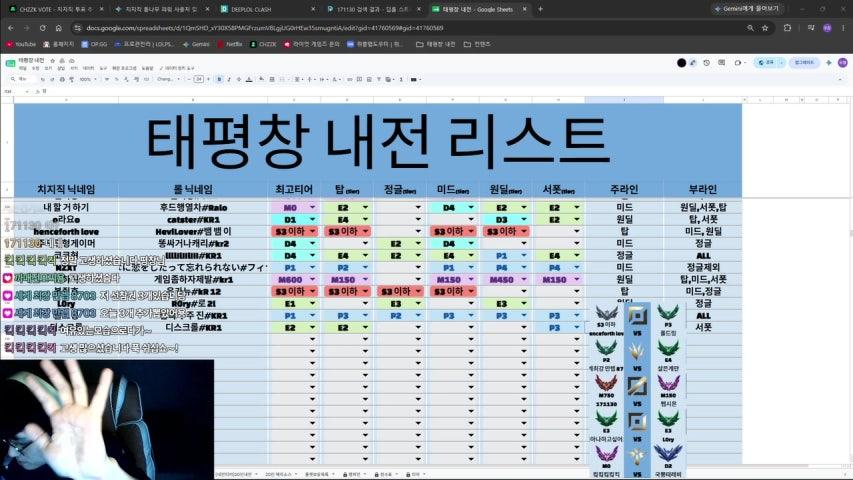Open the Meet video call icon

[x=738, y=63]
